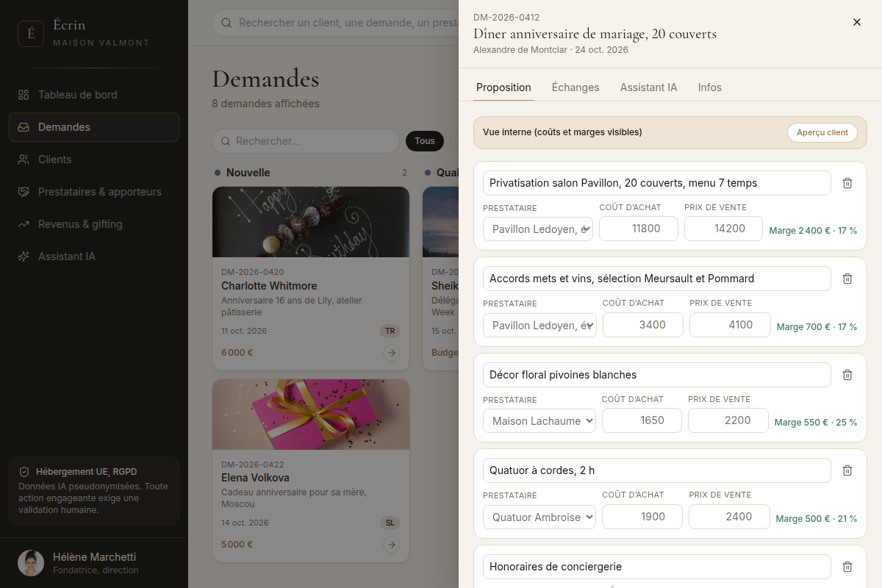Open the Infos tab
Image resolution: width=882 pixels, height=588 pixels.
[710, 87]
